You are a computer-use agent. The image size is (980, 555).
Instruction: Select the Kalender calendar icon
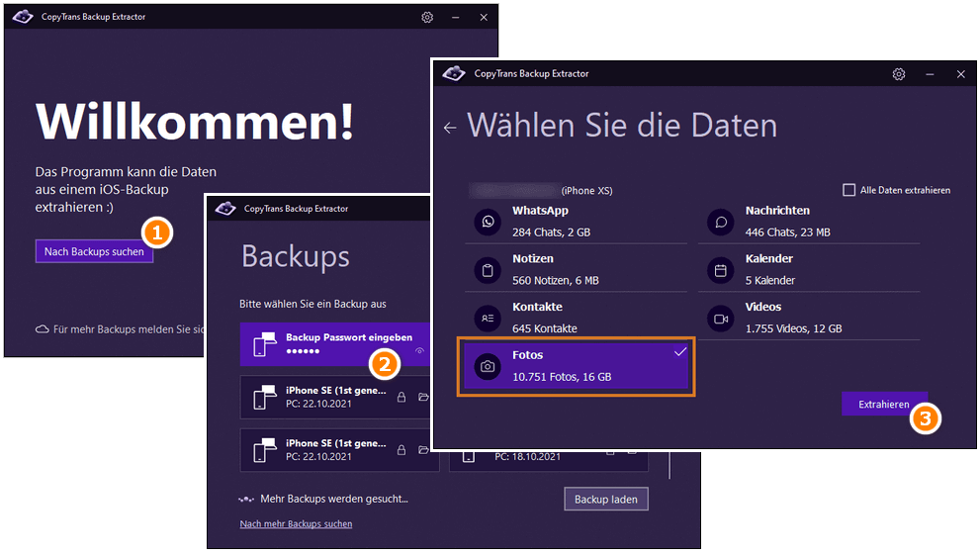coord(721,270)
